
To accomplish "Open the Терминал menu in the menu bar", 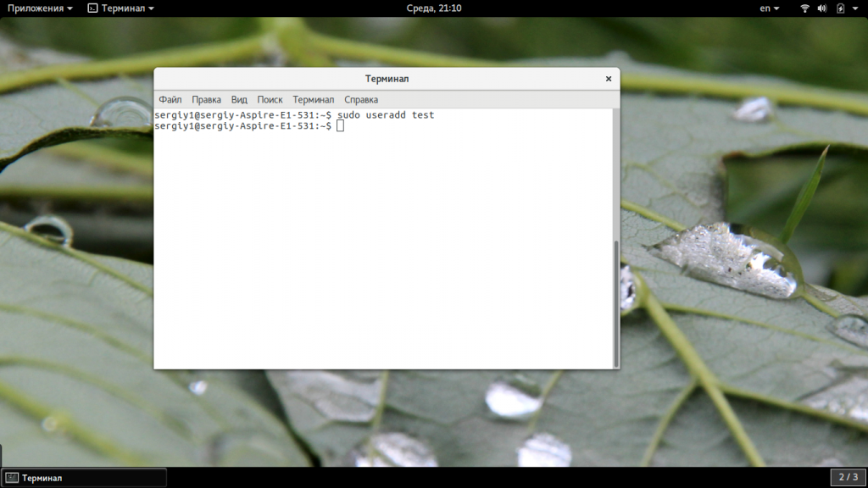I will coord(314,100).
